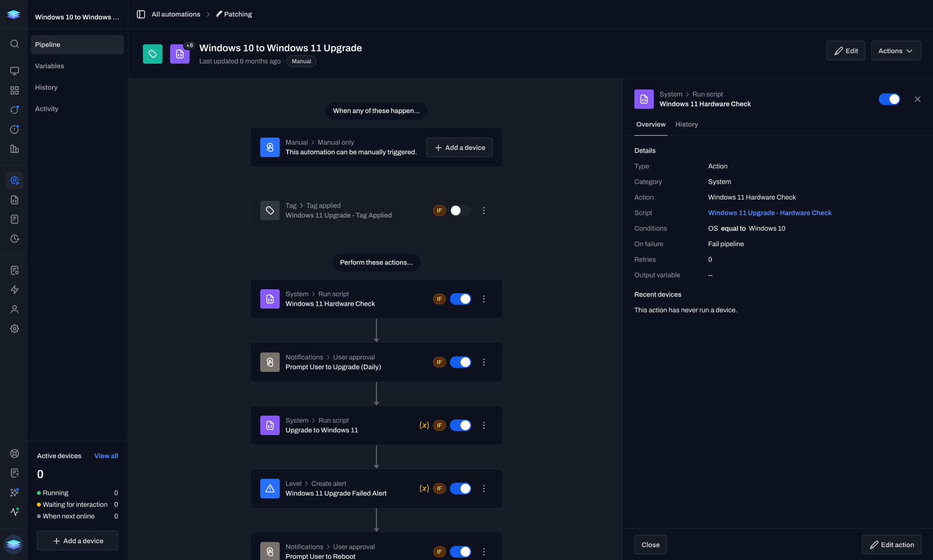Go to Patching breadcrumb
This screenshot has height=560, width=933.
click(234, 14)
